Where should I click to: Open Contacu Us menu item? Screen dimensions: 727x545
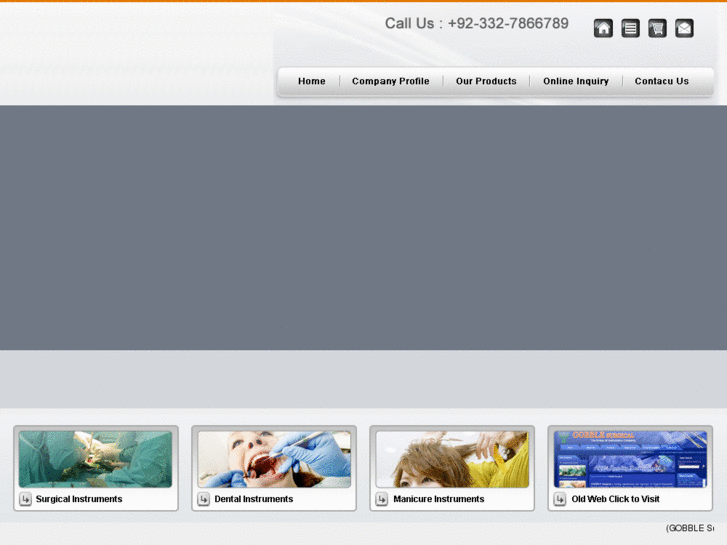[662, 81]
